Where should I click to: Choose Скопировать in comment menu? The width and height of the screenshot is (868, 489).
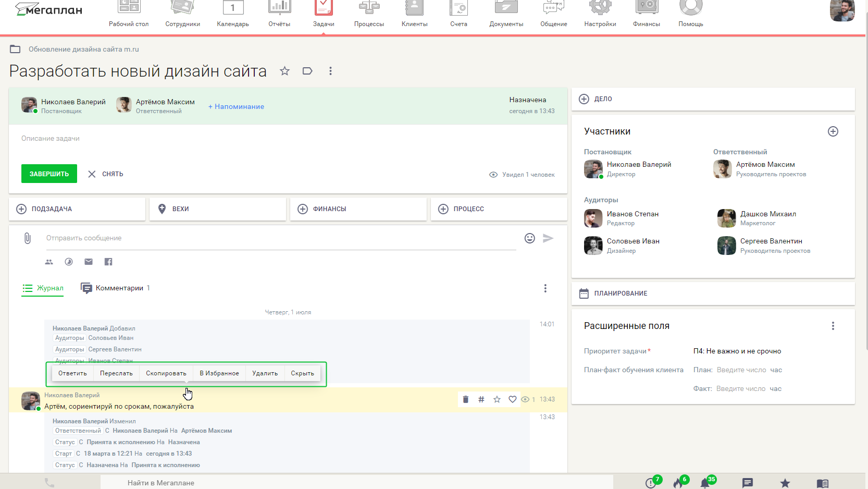166,373
